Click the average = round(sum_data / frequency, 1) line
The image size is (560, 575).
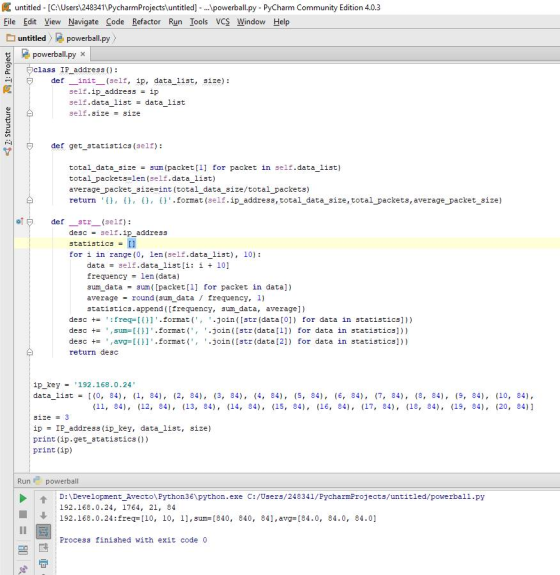click(176, 298)
